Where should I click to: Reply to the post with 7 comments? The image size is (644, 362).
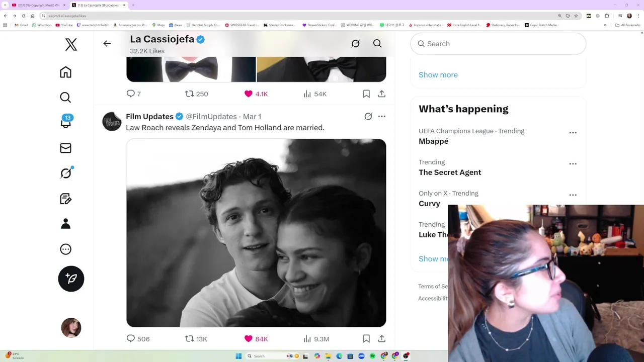point(134,94)
